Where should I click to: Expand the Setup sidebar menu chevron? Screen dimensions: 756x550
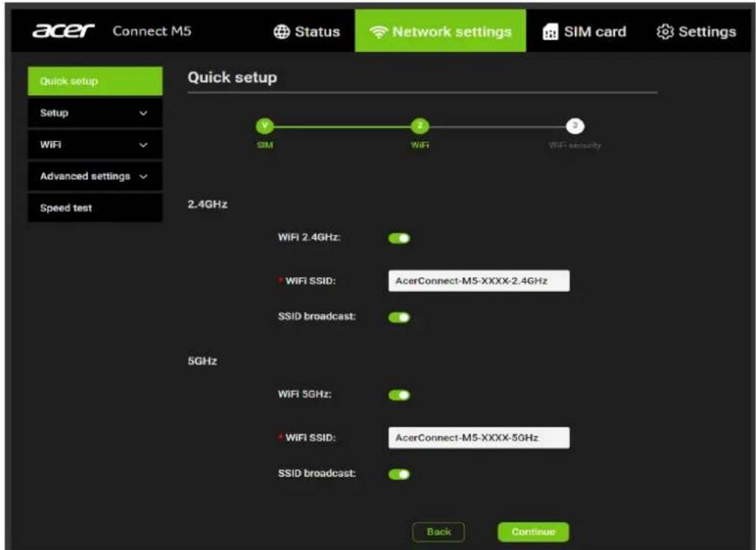tap(143, 114)
